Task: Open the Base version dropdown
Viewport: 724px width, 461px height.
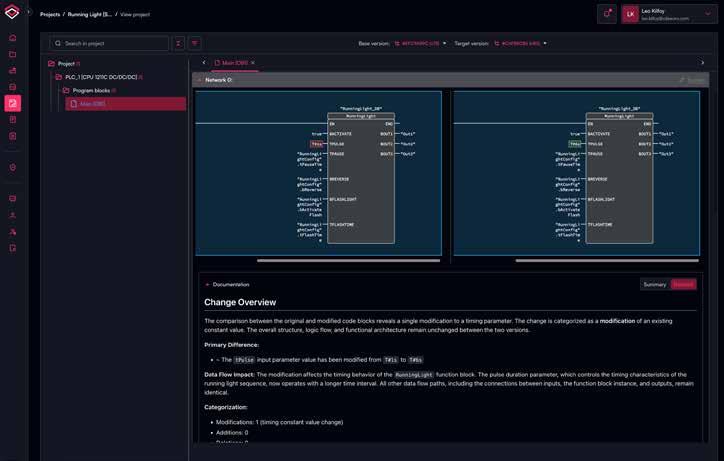Action: [420, 43]
